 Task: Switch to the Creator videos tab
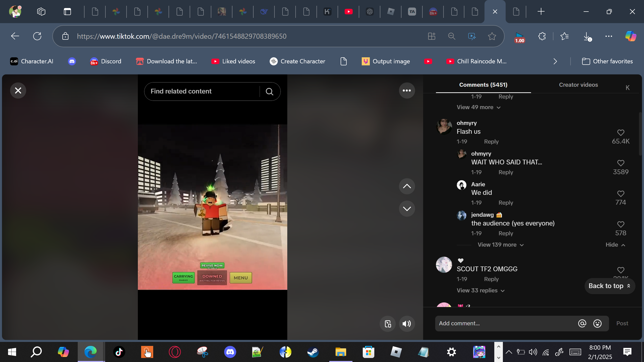(578, 85)
